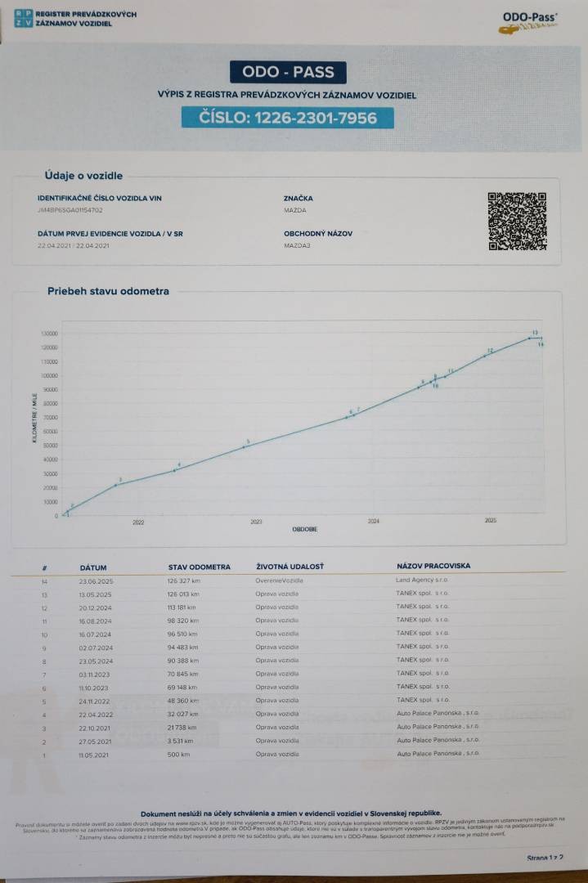Click the QR code in vehicle data
588x883 pixels.
click(x=517, y=222)
